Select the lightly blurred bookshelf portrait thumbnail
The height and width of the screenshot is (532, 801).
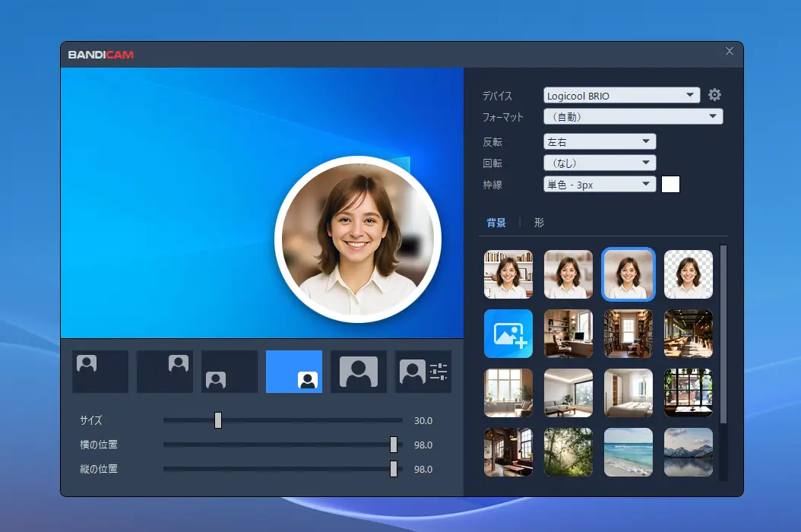[x=568, y=274]
